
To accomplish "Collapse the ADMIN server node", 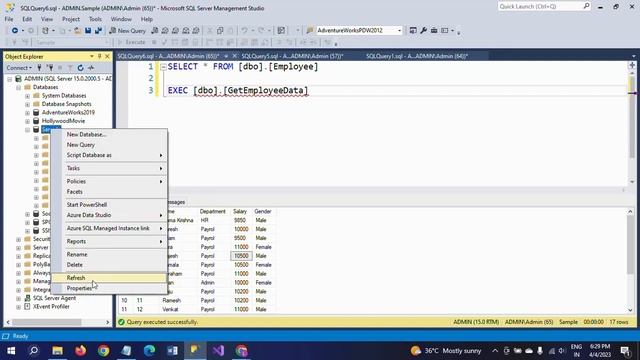I will [x=9, y=79].
